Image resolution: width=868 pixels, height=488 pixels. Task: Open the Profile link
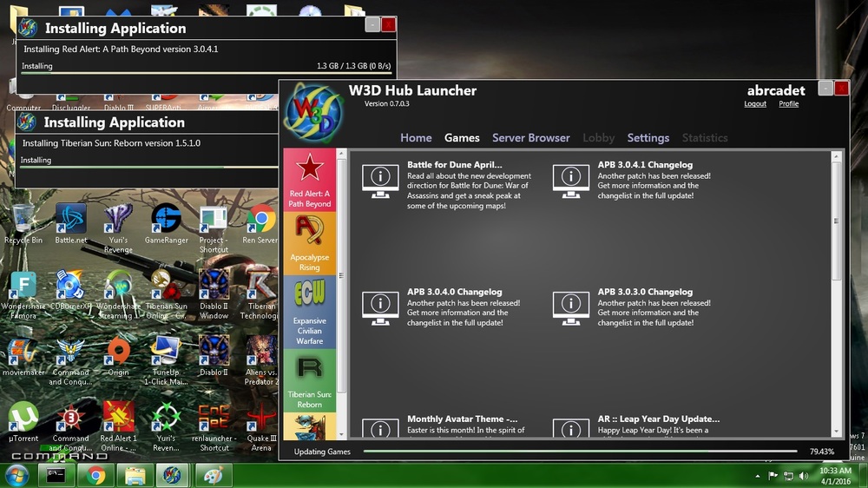(788, 103)
